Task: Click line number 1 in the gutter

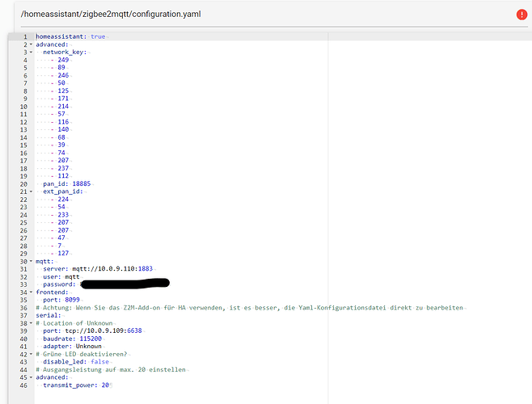Action: click(25, 36)
